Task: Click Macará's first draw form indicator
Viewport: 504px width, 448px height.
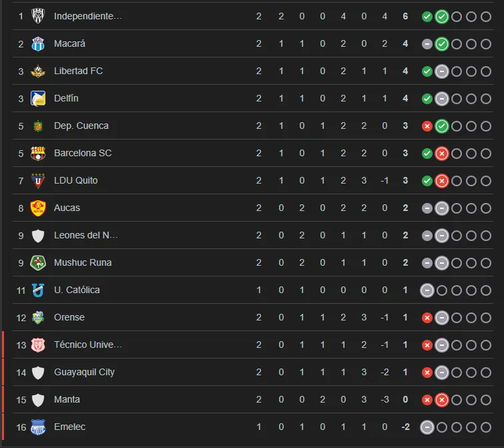Action: [427, 43]
